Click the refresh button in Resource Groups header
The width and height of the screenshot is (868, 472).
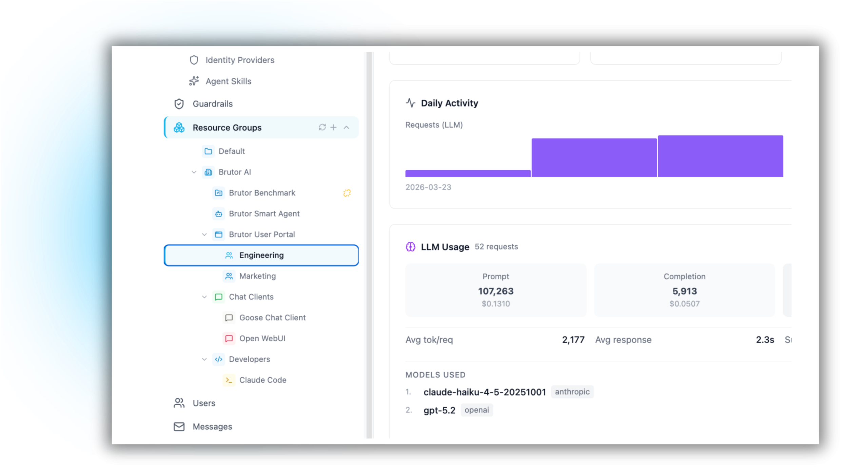pyautogui.click(x=322, y=127)
